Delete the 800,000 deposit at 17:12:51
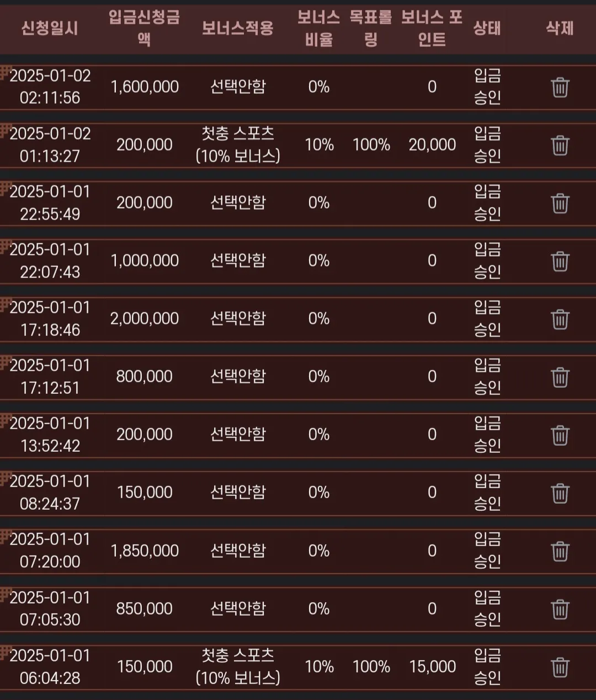The image size is (596, 700). (x=560, y=377)
